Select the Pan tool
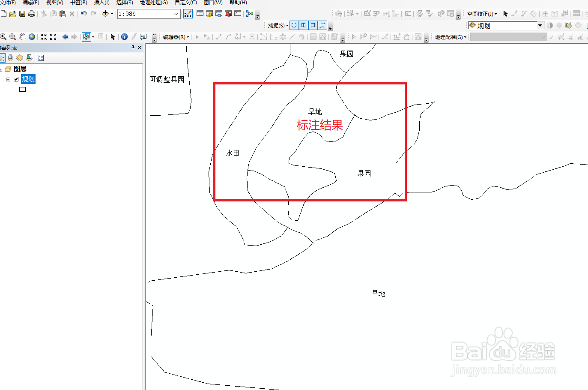The width and height of the screenshot is (588, 390). pos(22,36)
